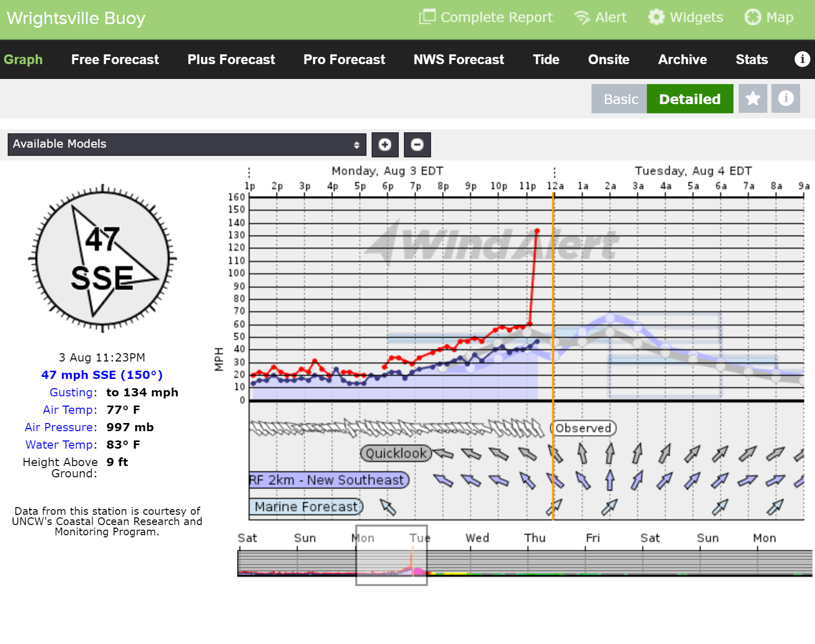Open the Pro Forecast tab
This screenshot has width=815, height=644.
pyautogui.click(x=344, y=59)
